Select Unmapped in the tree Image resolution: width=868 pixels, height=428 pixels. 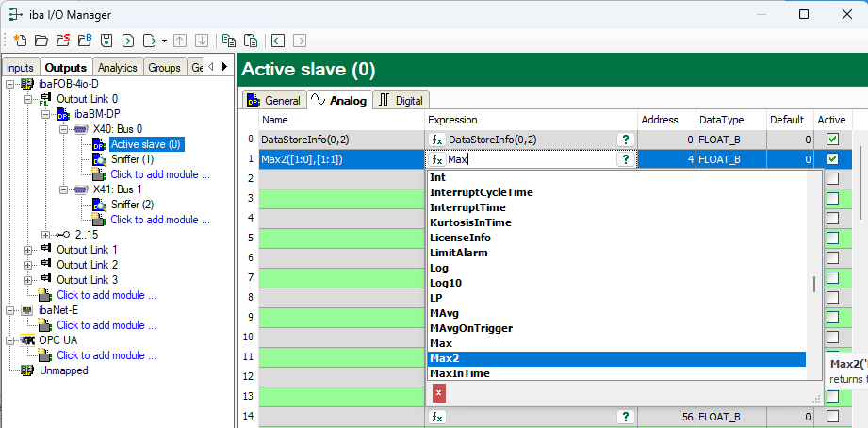tap(63, 370)
